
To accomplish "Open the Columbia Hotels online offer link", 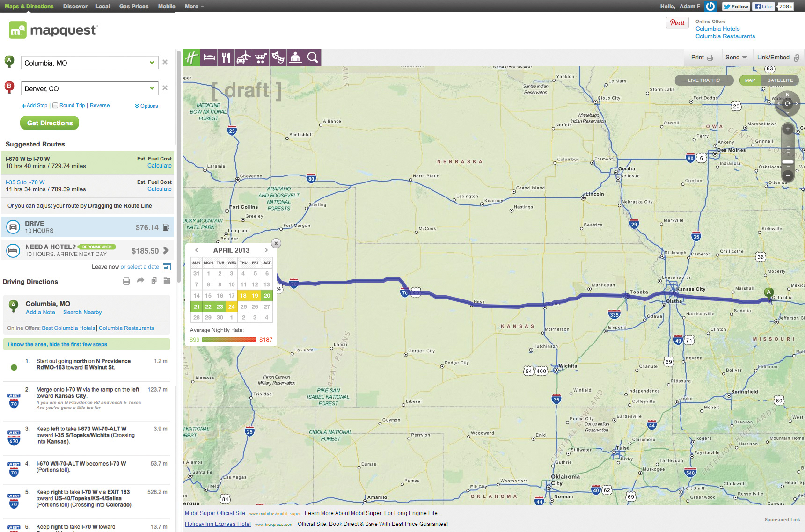I will (x=717, y=29).
